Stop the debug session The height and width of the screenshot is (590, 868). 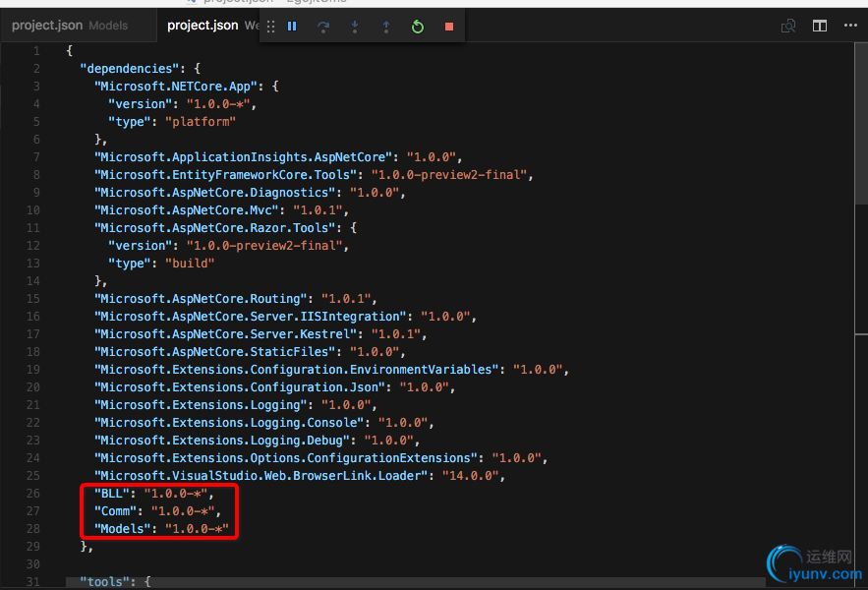449,26
